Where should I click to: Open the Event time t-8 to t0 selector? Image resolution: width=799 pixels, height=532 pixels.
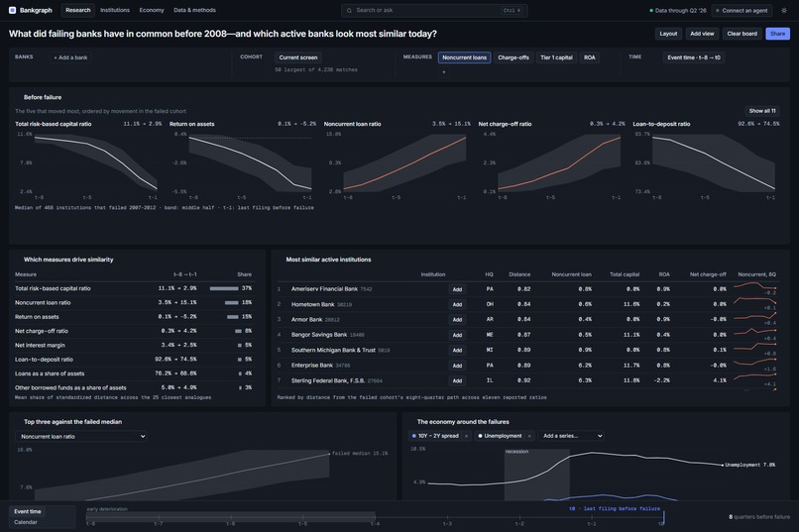pos(694,57)
